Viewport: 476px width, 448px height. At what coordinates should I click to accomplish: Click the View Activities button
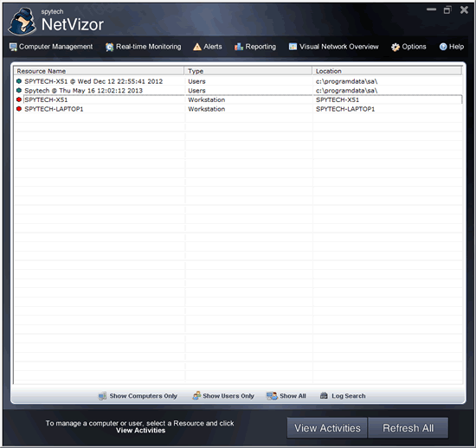[327, 428]
